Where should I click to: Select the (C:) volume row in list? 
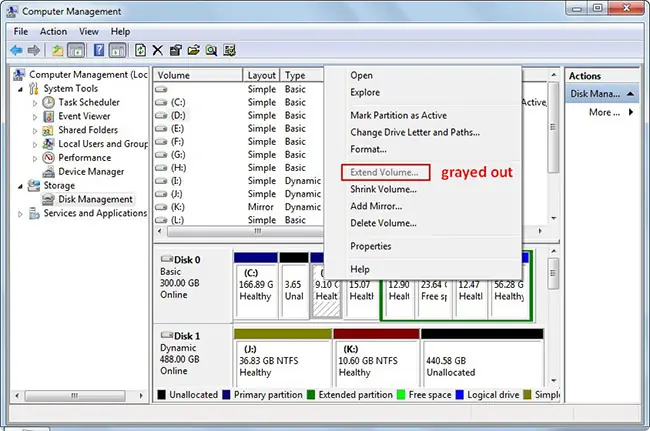pyautogui.click(x=238, y=102)
